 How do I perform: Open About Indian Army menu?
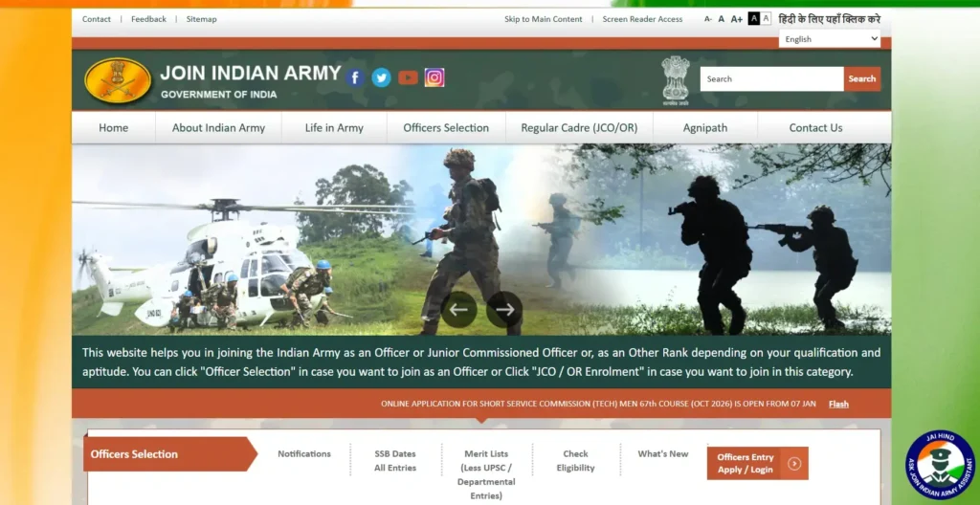point(219,127)
